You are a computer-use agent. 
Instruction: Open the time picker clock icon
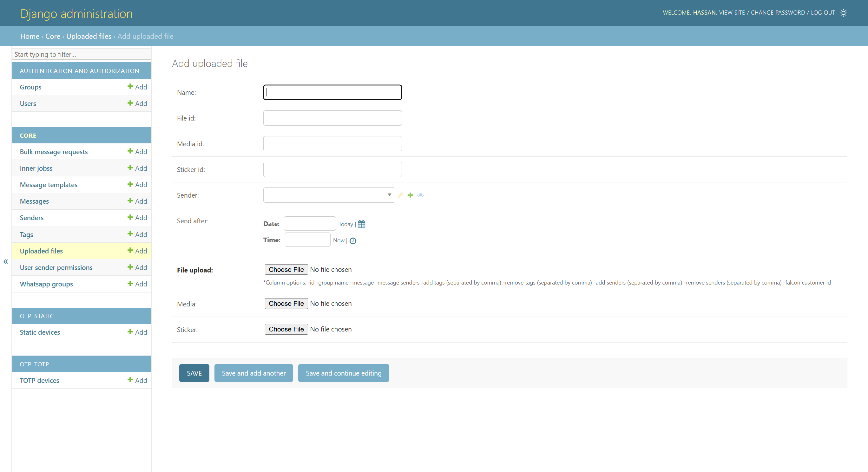(x=353, y=240)
